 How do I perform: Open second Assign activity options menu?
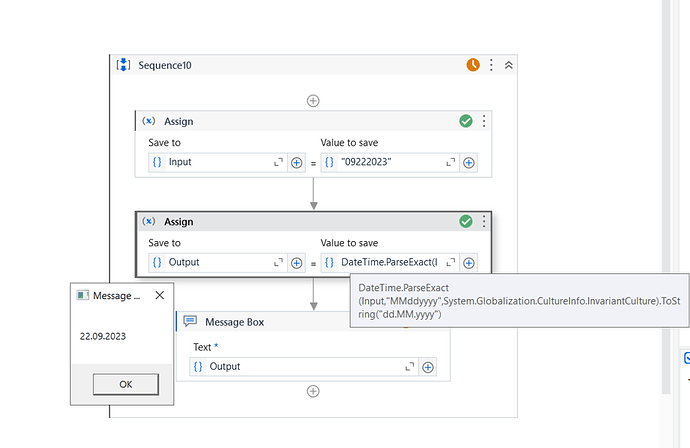(484, 221)
